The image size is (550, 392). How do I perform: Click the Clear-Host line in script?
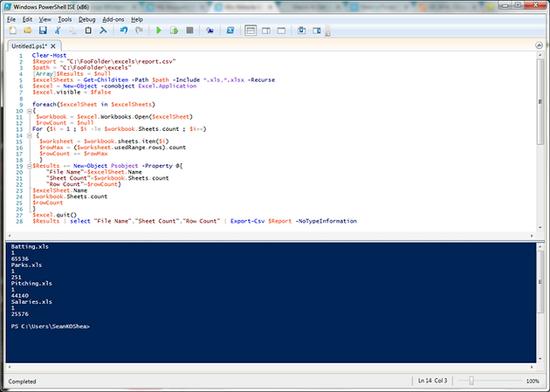tap(49, 55)
